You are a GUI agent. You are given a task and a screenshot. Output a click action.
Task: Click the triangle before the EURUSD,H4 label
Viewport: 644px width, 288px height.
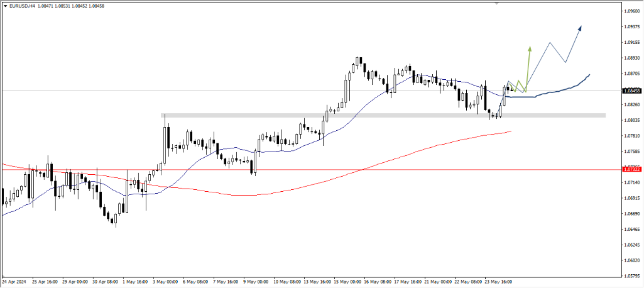4,5
